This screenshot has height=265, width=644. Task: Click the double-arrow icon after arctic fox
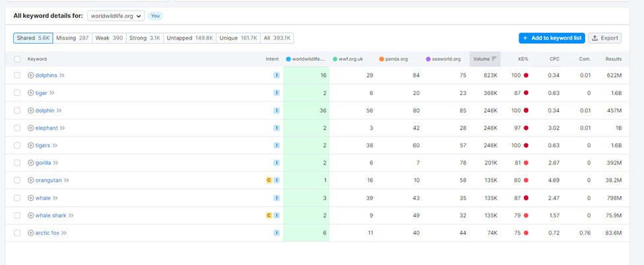[x=63, y=233]
